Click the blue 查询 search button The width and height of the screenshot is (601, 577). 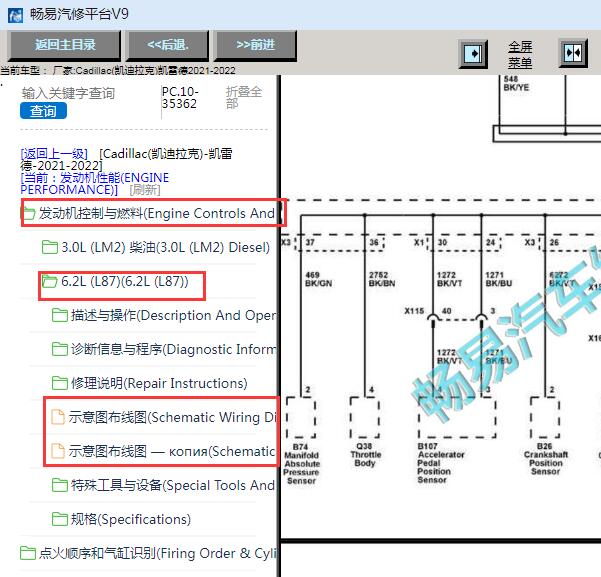pyautogui.click(x=43, y=111)
